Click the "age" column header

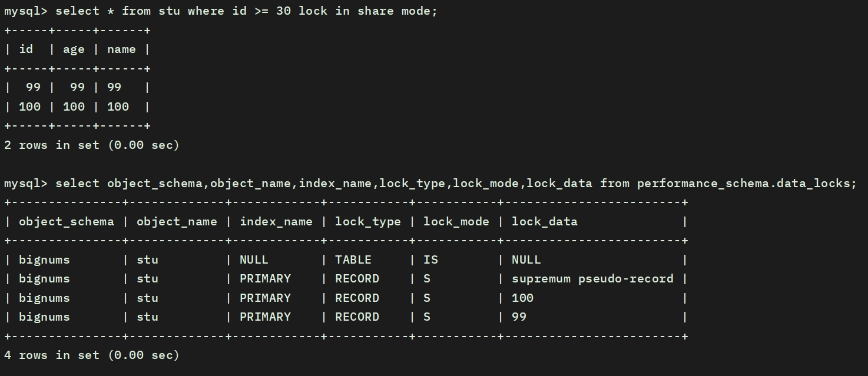click(74, 49)
